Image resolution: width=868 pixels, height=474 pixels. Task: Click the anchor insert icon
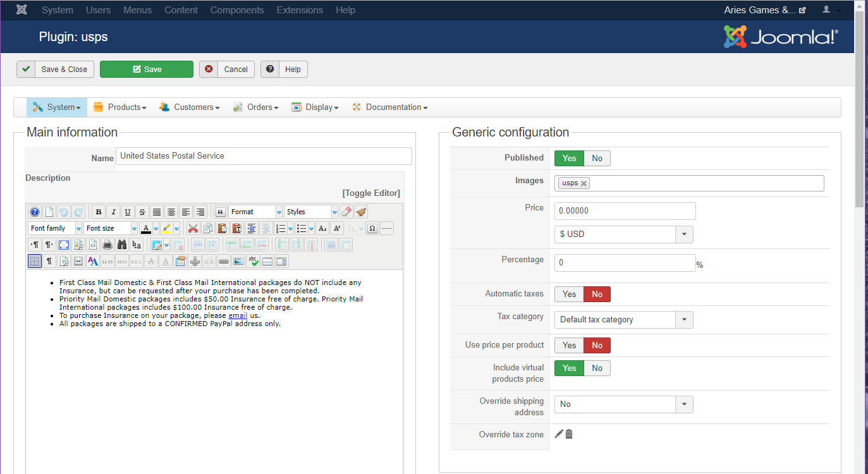[x=195, y=261]
